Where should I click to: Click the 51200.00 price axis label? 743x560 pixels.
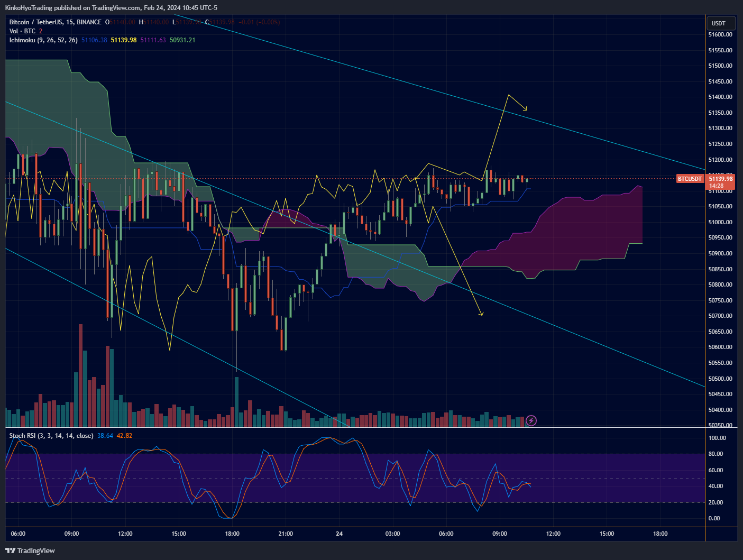720,160
